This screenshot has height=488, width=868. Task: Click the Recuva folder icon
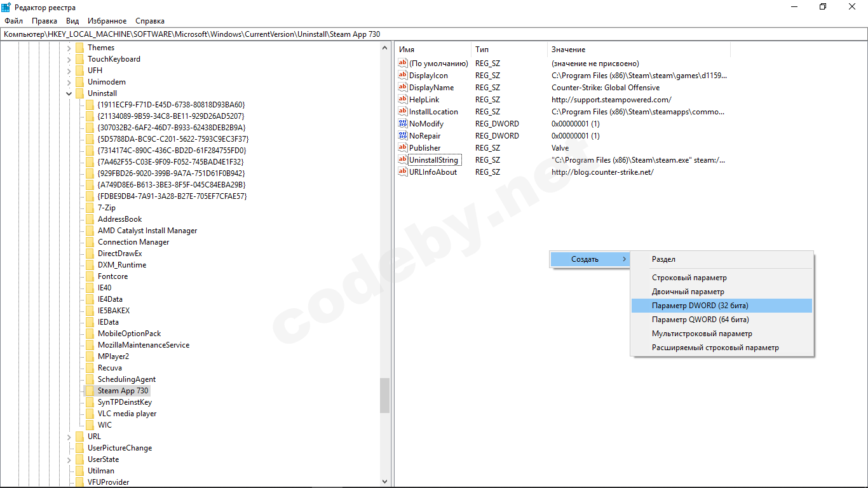90,368
